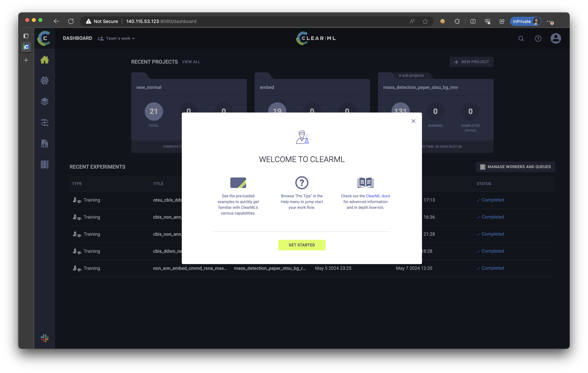The image size is (588, 373).
Task: Go back with the browser back arrow
Action: click(56, 21)
